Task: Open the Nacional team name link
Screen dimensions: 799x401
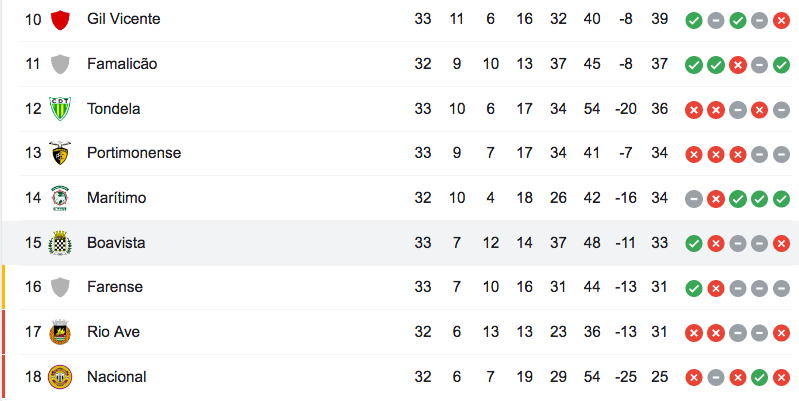Action: (117, 377)
